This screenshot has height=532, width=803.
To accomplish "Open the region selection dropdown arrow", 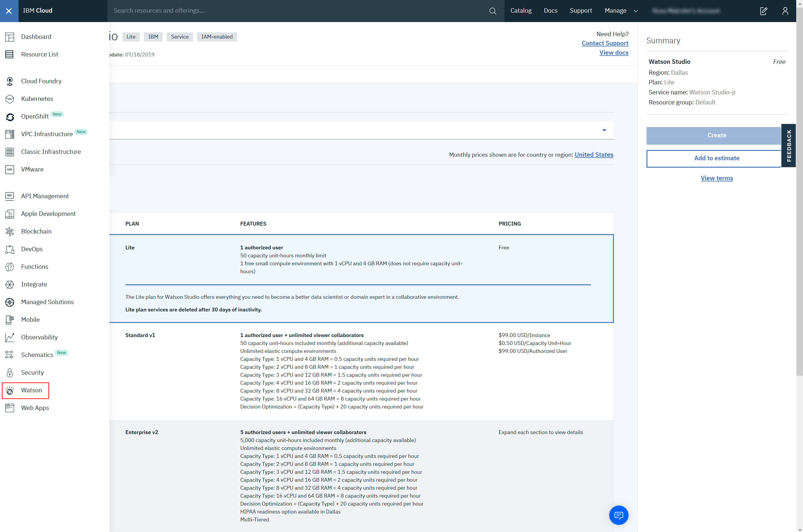I will click(604, 130).
